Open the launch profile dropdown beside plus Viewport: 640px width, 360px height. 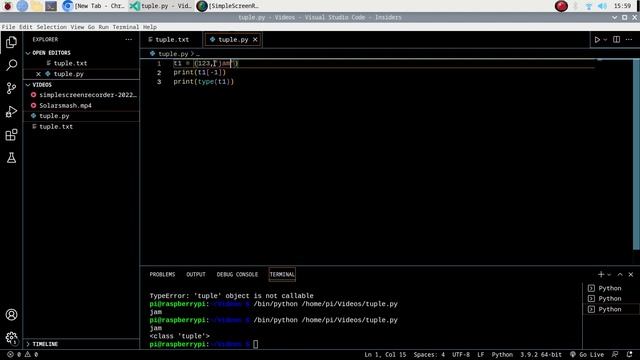609,275
